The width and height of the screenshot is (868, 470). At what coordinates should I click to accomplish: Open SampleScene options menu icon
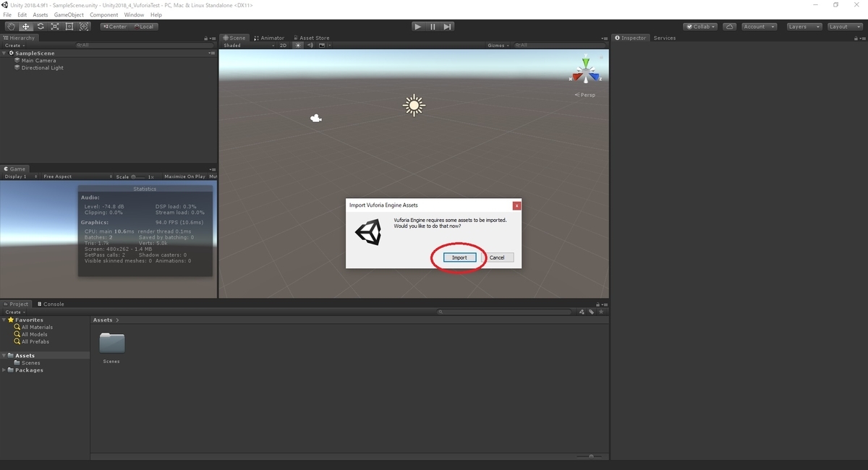pyautogui.click(x=211, y=53)
